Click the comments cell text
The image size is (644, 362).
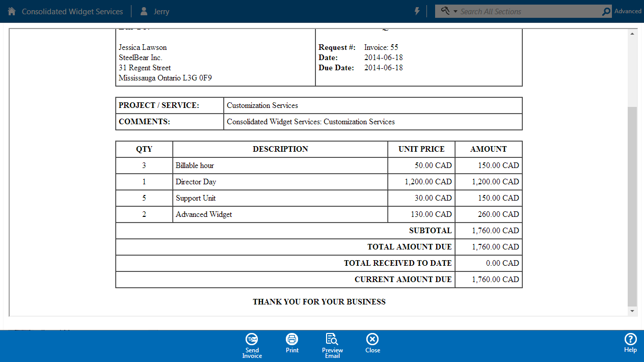pos(311,122)
